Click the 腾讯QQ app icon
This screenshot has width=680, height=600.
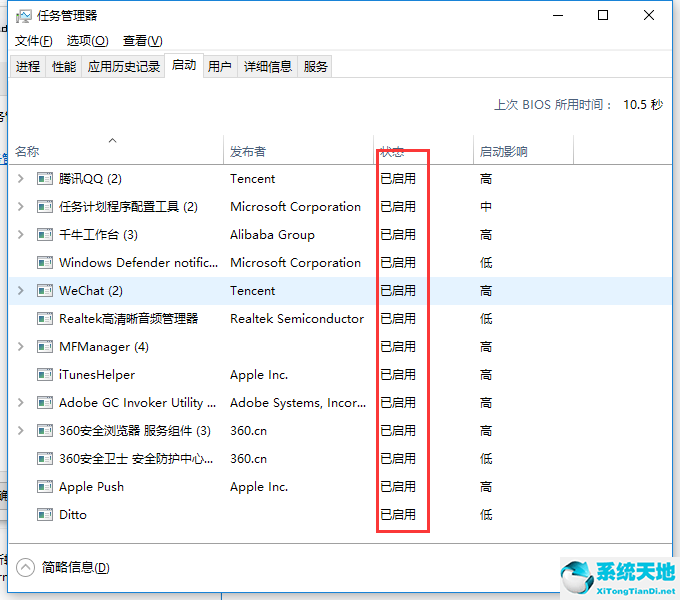[45, 179]
